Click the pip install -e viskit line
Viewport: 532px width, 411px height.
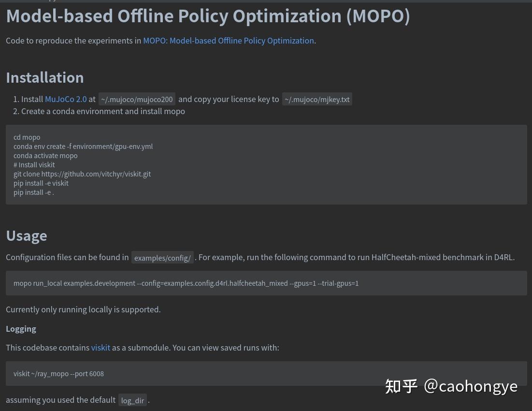41,183
